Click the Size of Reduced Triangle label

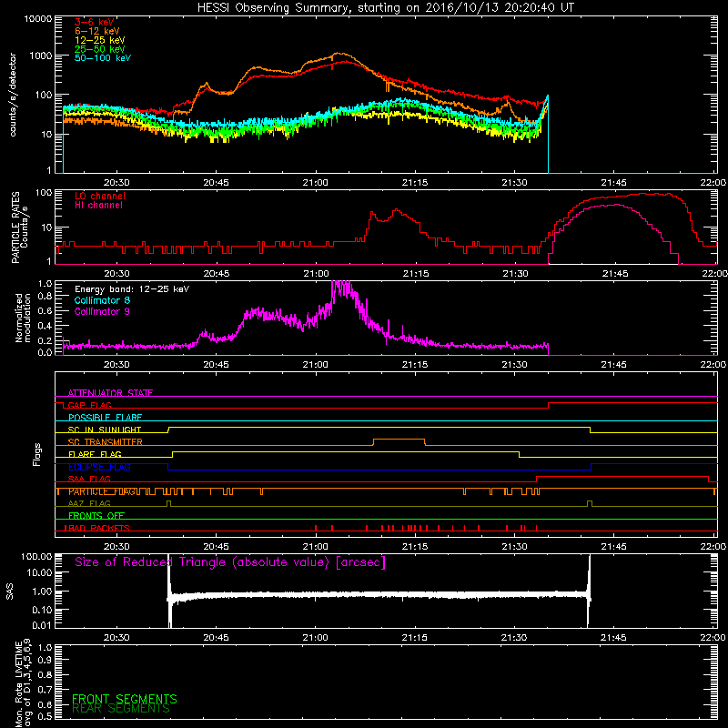(x=230, y=562)
